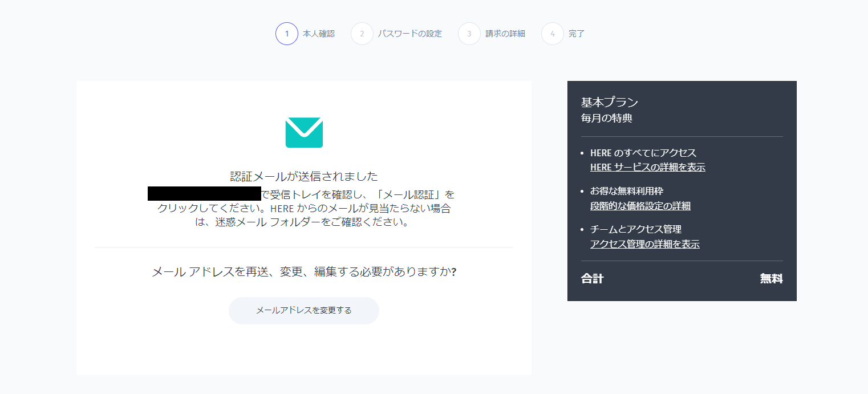Open アクセス管理の詳細を表示 link
The width and height of the screenshot is (868, 394).
click(646, 243)
